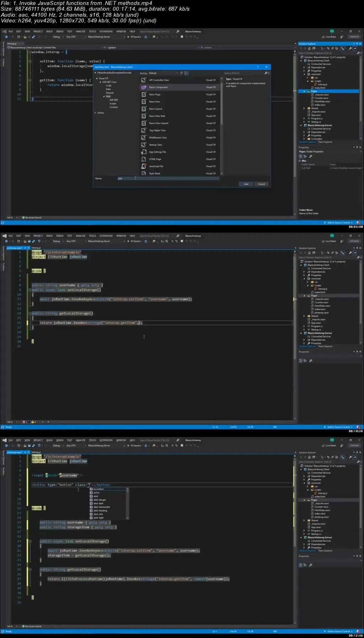This screenshot has width=364, height=638.
Task: Collapse the Visual C# node in dialog tree
Action: pos(97,78)
